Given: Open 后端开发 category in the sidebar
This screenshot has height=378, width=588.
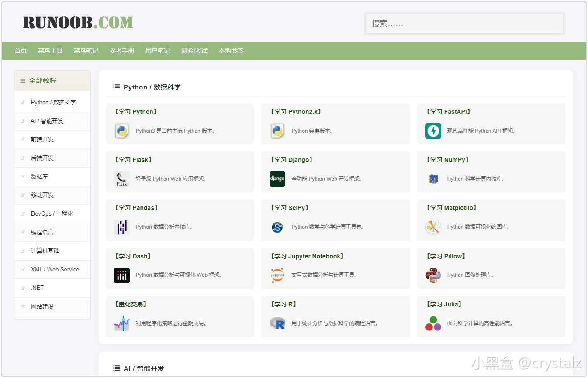Looking at the screenshot, I should click(x=42, y=158).
